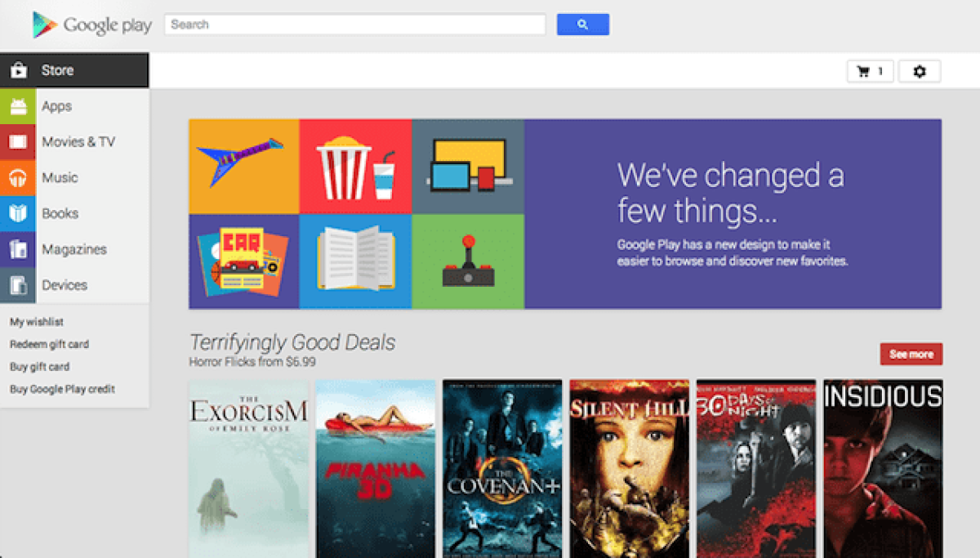
Task: Click the purple Magazines icon
Action: coord(18,250)
